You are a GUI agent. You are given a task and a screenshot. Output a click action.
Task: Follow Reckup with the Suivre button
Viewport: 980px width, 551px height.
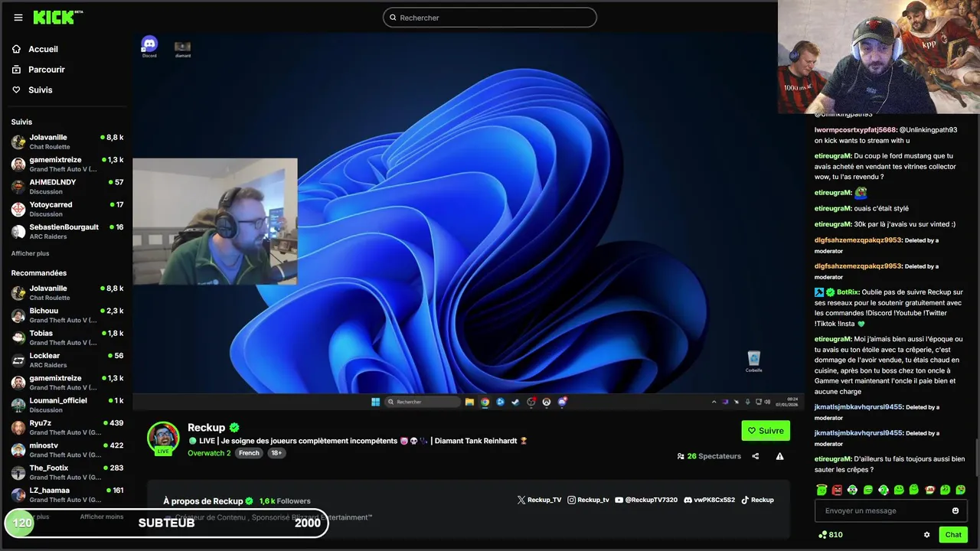766,431
